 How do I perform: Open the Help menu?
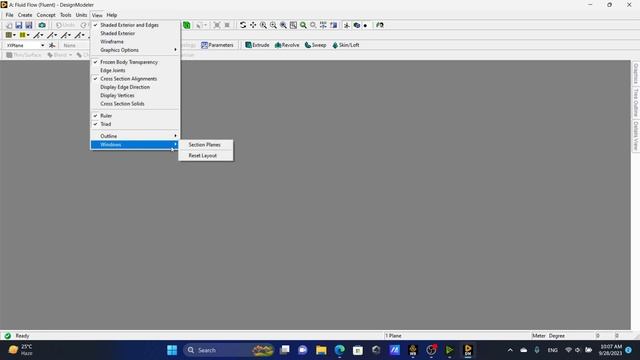(x=112, y=15)
